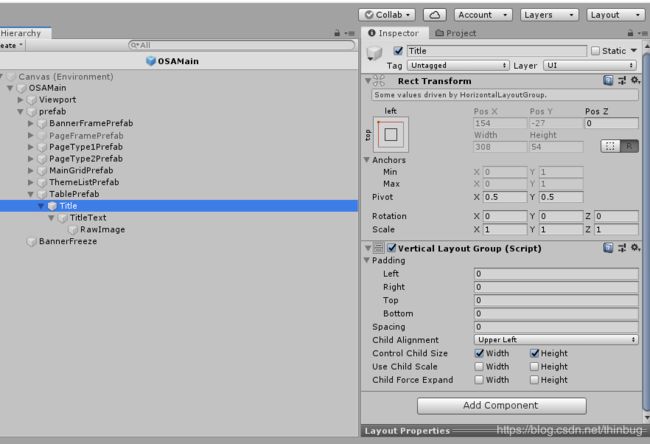Collapse the Padding section
The height and width of the screenshot is (444, 650).
(367, 260)
